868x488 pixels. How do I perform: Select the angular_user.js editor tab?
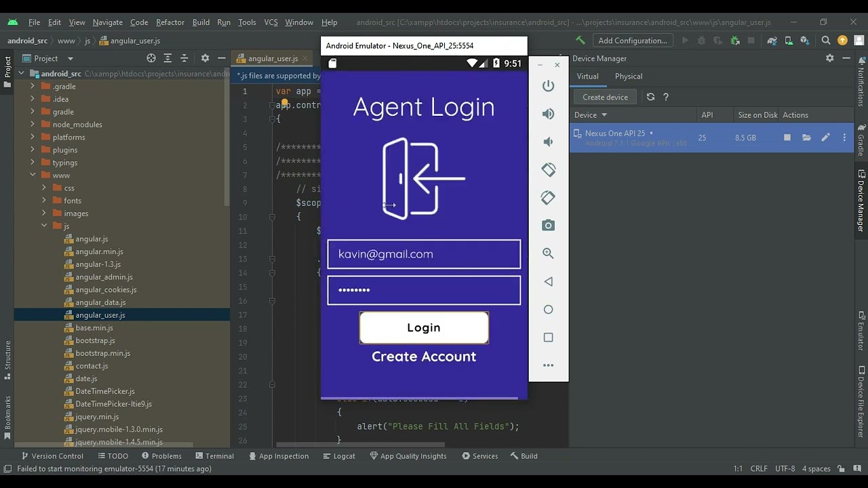273,59
